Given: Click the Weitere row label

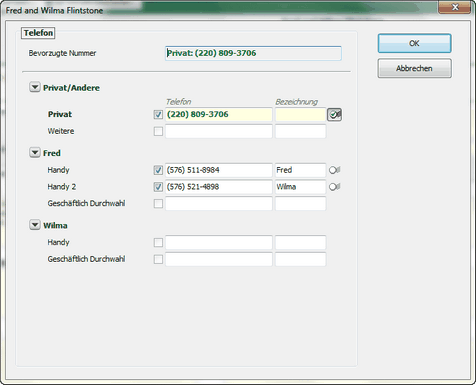Looking at the screenshot, I should (61, 131).
